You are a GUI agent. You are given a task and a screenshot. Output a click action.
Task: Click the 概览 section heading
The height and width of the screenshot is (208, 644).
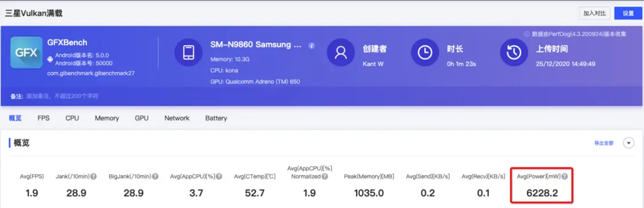tap(22, 143)
